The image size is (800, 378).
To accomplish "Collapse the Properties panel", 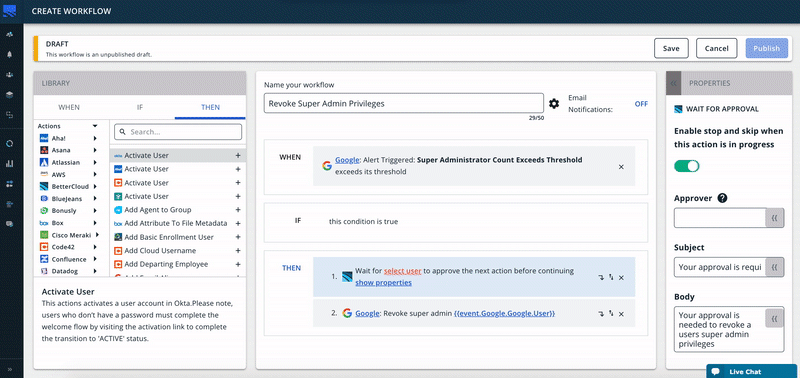I will tap(673, 83).
